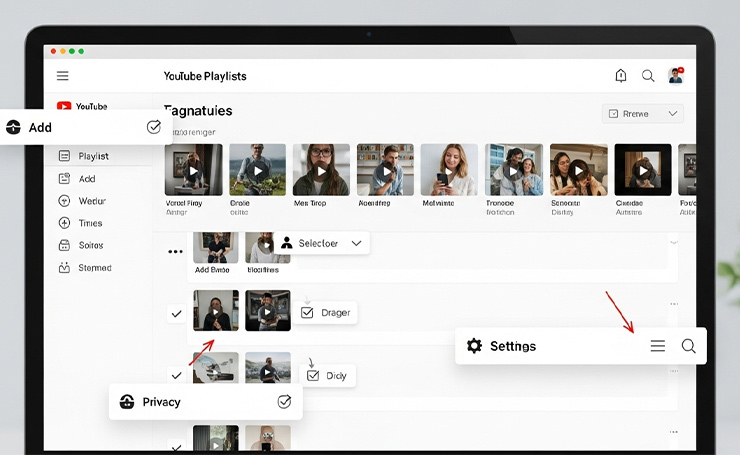Click the search icon in top bar
The image size is (740, 455).
coord(648,76)
